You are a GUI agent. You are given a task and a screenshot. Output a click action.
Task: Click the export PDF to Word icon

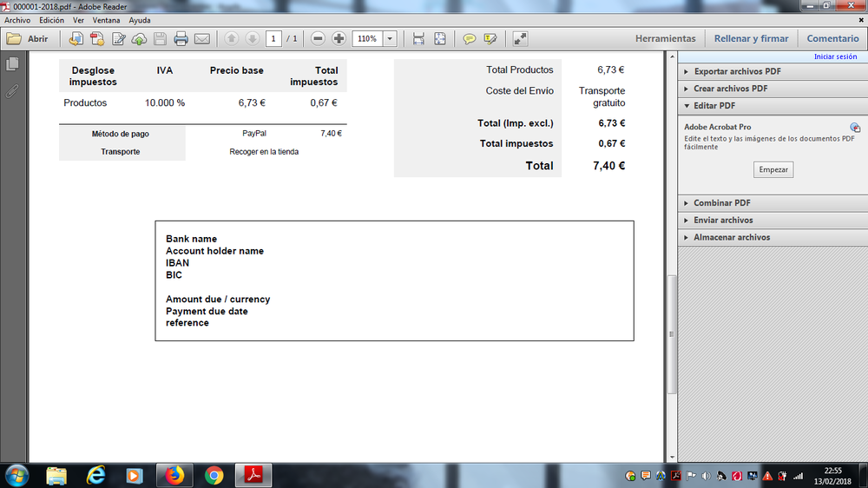click(76, 39)
